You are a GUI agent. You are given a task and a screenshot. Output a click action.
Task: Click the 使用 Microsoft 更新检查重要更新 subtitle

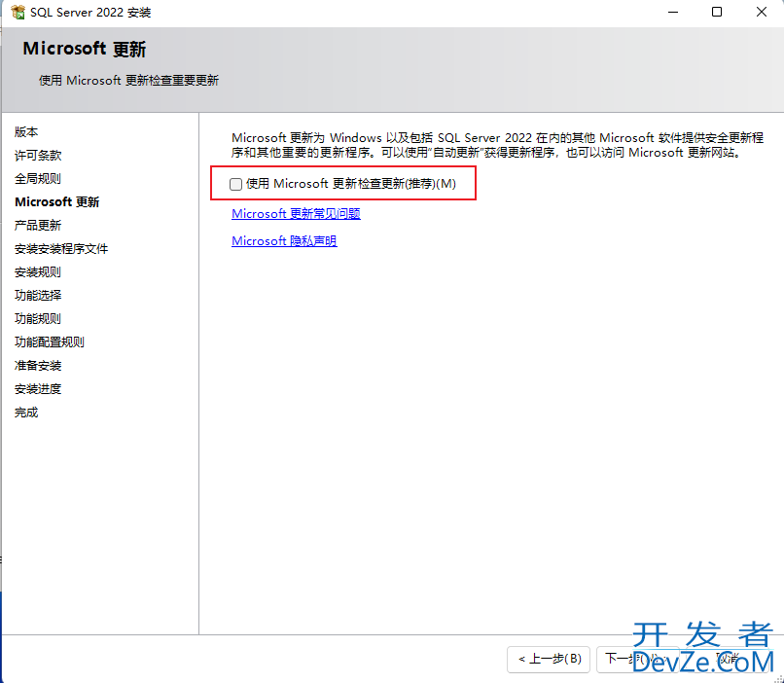pyautogui.click(x=129, y=81)
